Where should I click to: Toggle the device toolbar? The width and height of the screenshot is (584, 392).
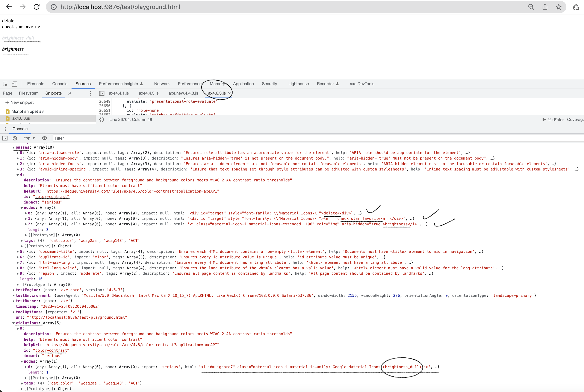pos(14,84)
